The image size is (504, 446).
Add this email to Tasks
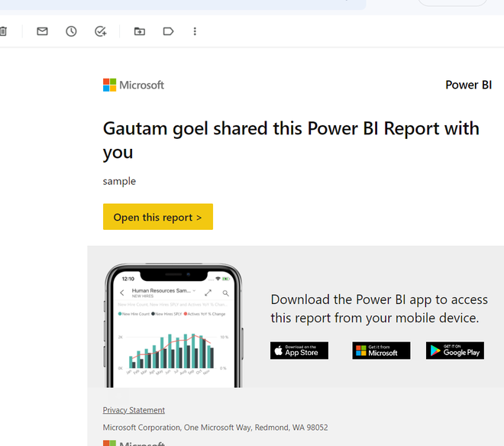100,31
